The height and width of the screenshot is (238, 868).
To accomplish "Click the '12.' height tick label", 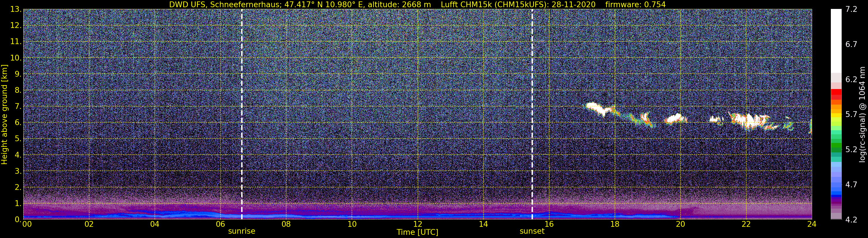I will [16, 26].
